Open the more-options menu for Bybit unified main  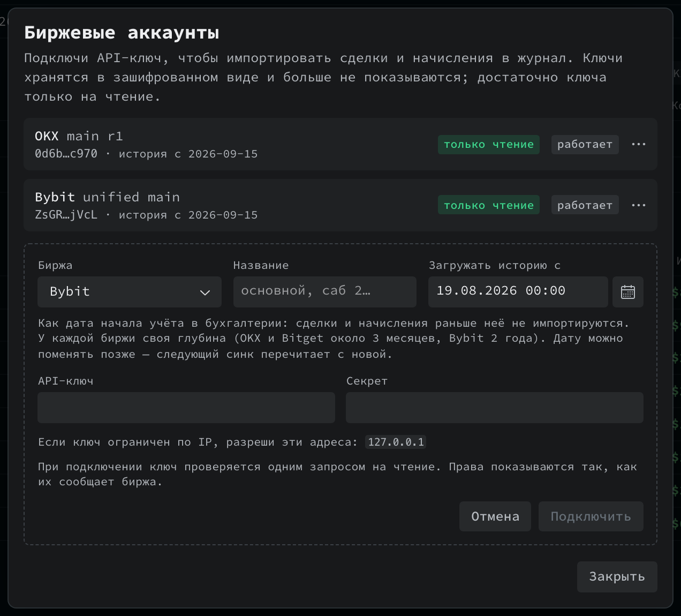(x=638, y=205)
